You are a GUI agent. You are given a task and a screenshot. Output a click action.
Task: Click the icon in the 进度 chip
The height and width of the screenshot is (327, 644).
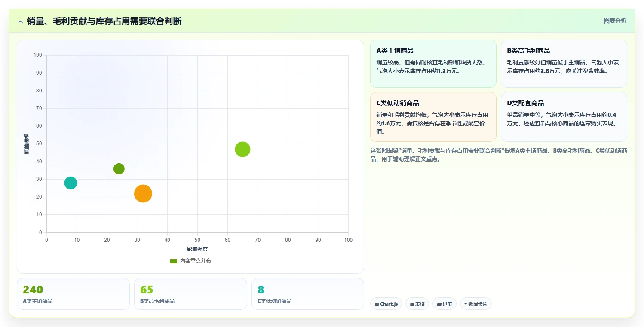[439, 304]
